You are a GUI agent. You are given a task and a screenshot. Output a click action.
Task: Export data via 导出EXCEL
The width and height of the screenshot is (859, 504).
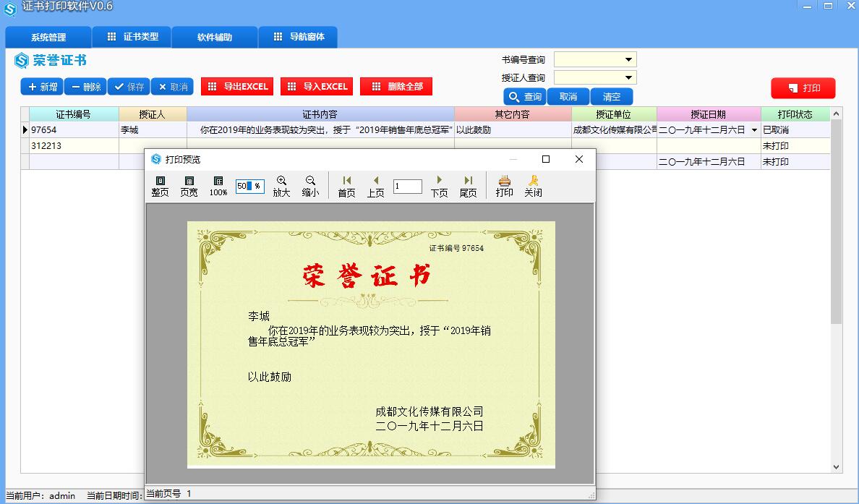(237, 87)
